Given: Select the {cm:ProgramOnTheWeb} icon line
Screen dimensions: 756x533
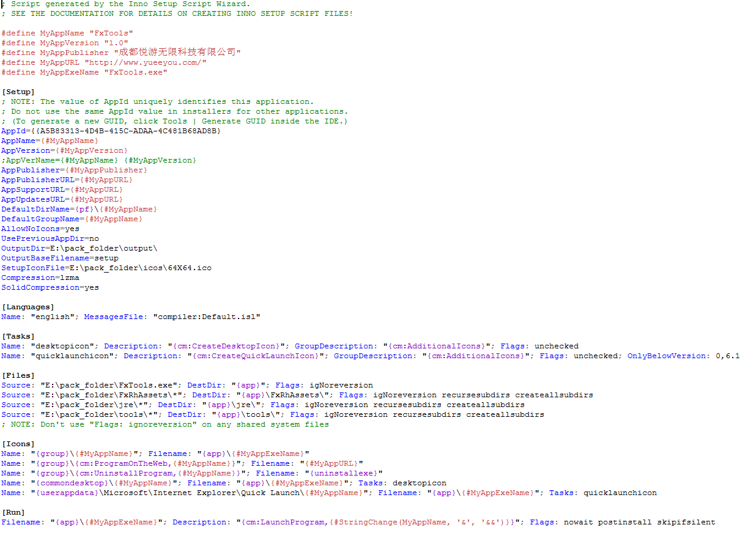Looking at the screenshot, I should coord(182,463).
